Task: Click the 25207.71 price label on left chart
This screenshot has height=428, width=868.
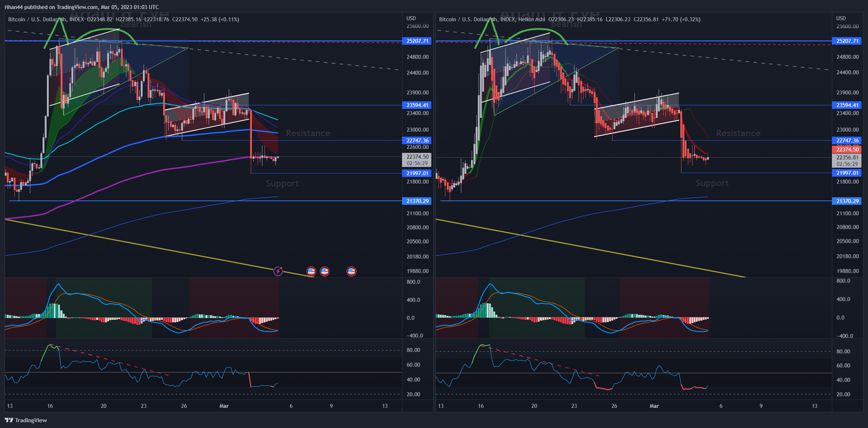Action: (418, 41)
